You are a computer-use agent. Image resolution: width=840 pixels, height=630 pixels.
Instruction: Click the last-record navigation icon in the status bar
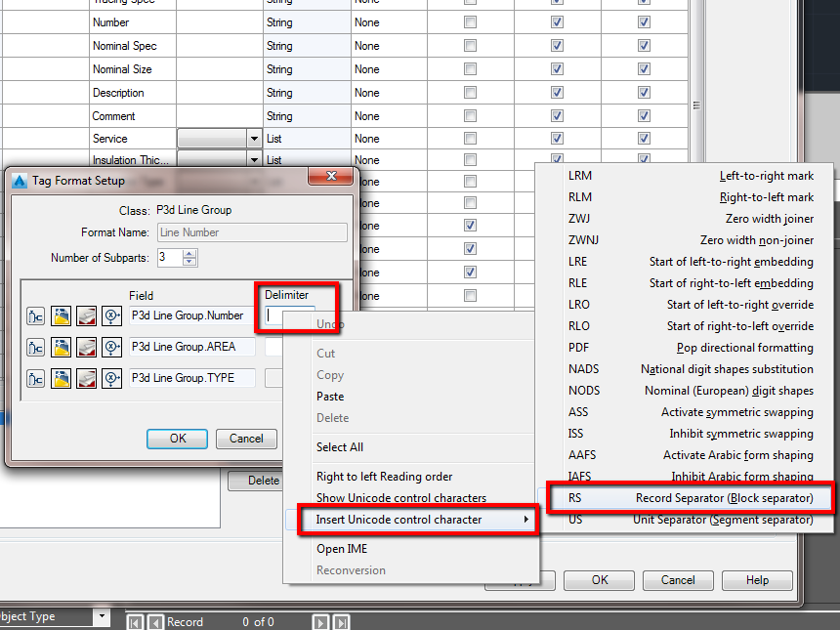pyautogui.click(x=340, y=621)
